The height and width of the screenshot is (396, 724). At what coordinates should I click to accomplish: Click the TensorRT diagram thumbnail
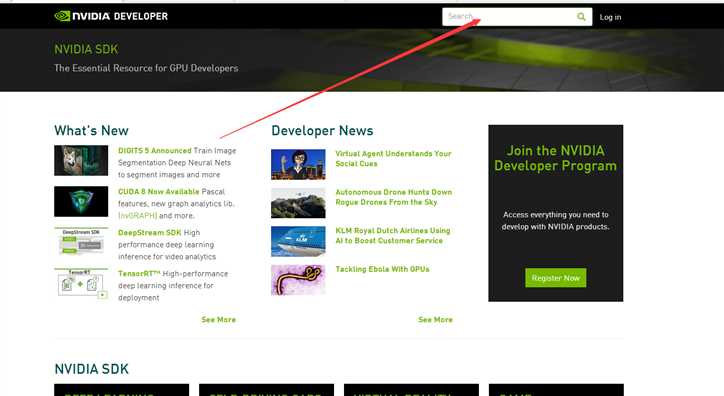click(x=81, y=283)
